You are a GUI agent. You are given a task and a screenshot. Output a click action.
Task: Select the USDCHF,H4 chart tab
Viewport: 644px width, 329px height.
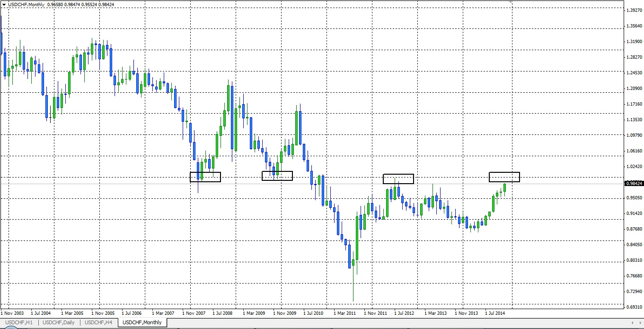coord(98,322)
